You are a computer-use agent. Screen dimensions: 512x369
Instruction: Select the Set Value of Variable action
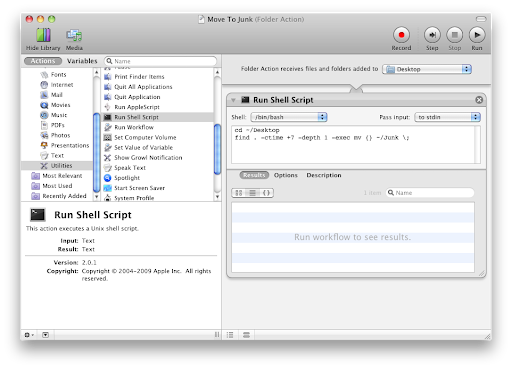[x=143, y=147]
